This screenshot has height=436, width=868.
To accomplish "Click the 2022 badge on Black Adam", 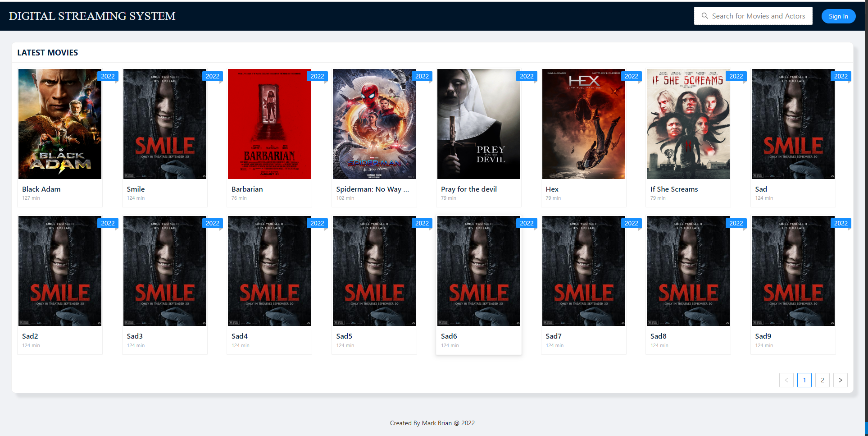I will coord(108,76).
